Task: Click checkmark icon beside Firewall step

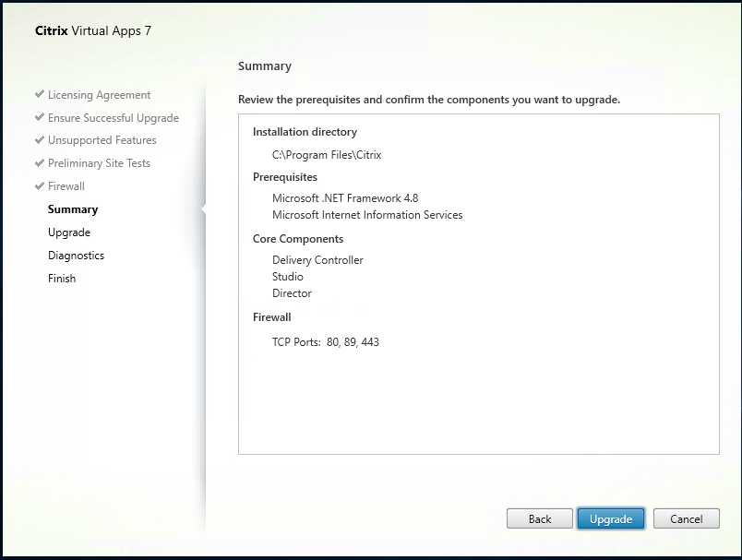Action: [x=40, y=185]
